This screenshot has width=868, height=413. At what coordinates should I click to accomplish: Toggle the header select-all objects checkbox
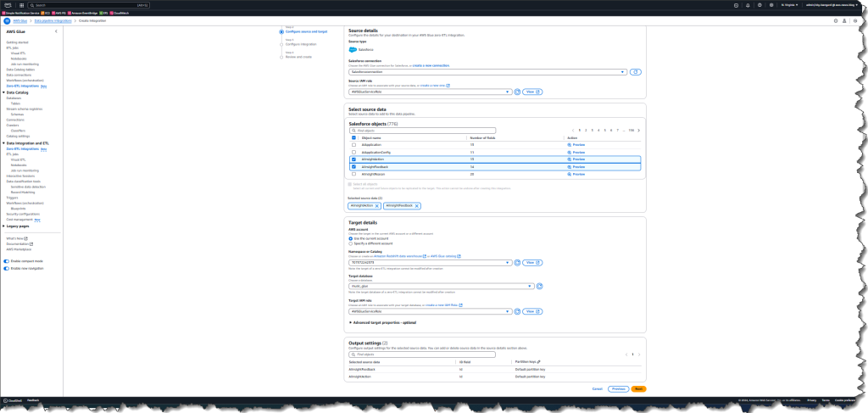tap(353, 137)
